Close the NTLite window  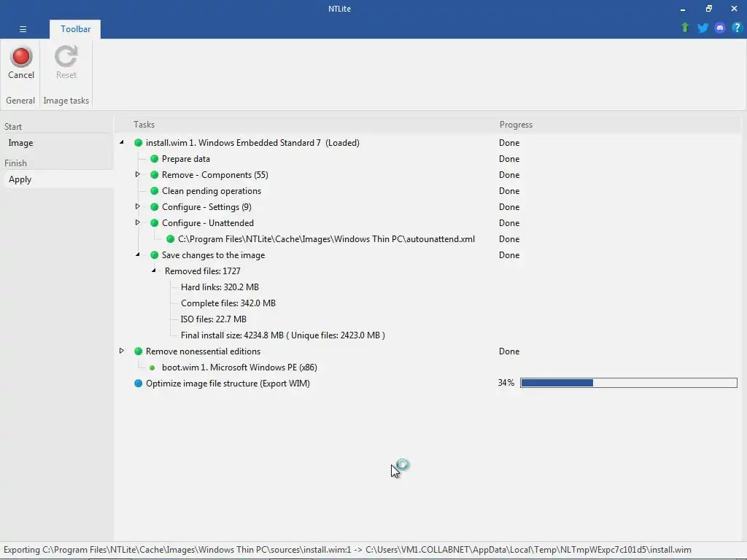click(x=734, y=9)
